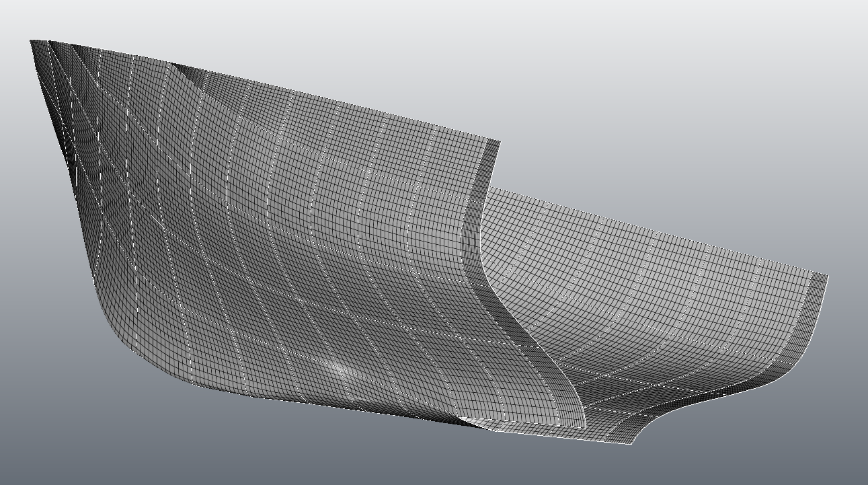Select the bottom-right corner of the keel surface
Screen dimensions: 868x485
(632, 443)
